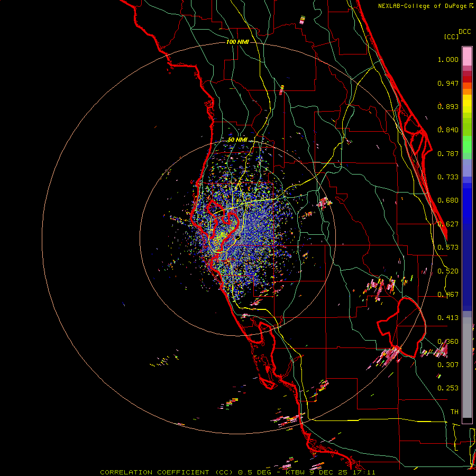Click the 100 NMI range ring label

tap(237, 42)
